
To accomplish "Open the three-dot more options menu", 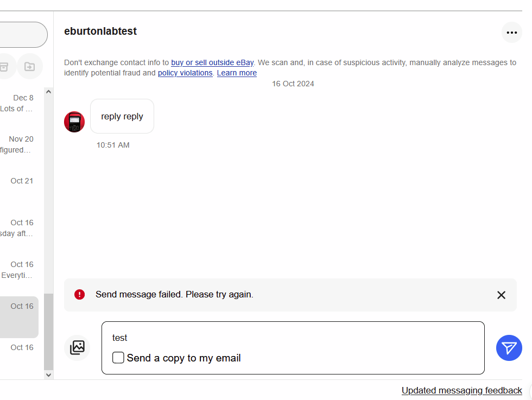I will click(511, 33).
